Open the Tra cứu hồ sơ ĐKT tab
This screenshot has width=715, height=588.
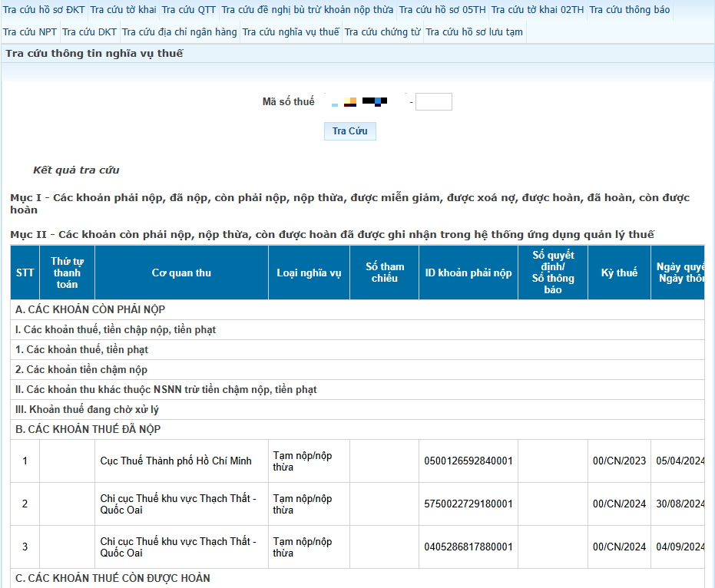44,10
